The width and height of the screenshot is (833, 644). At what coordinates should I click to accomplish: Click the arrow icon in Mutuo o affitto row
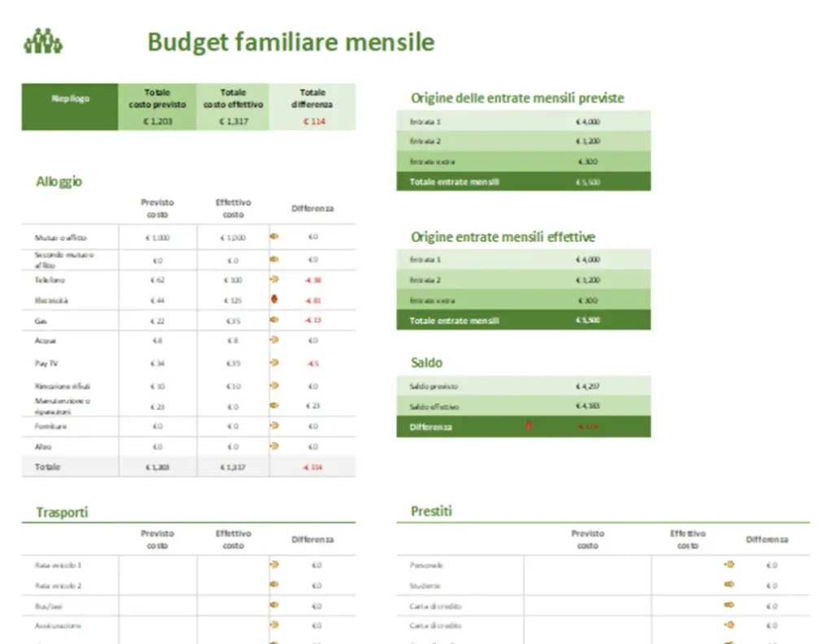click(274, 237)
